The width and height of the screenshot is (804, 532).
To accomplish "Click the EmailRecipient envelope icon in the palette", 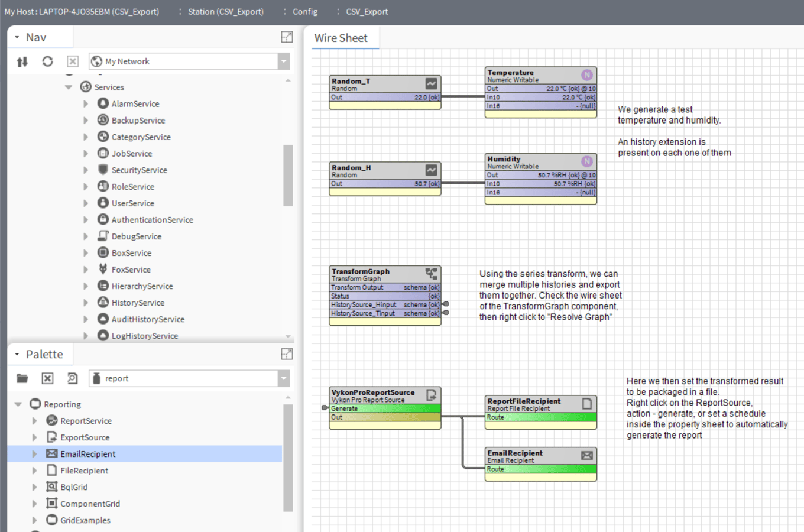I will [51, 453].
